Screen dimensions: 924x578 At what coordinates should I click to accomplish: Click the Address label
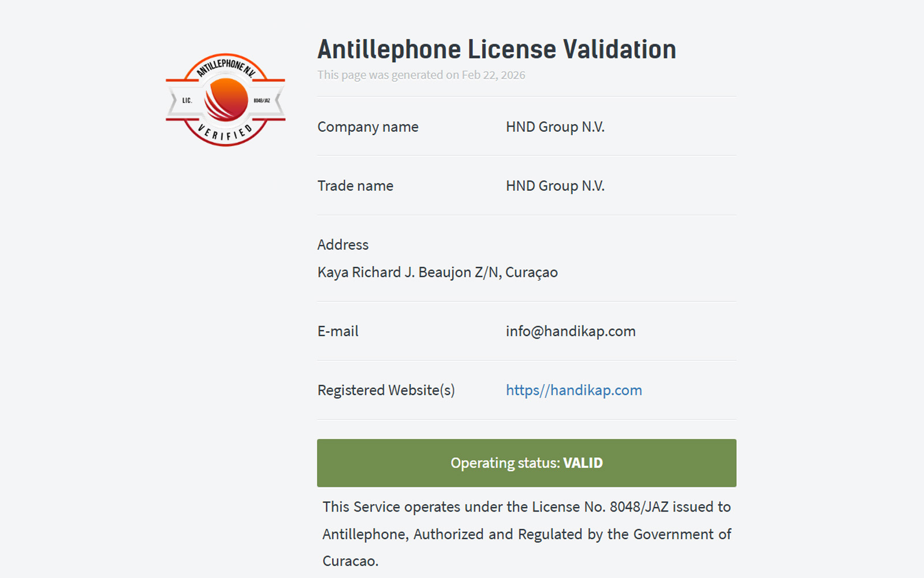click(x=343, y=245)
